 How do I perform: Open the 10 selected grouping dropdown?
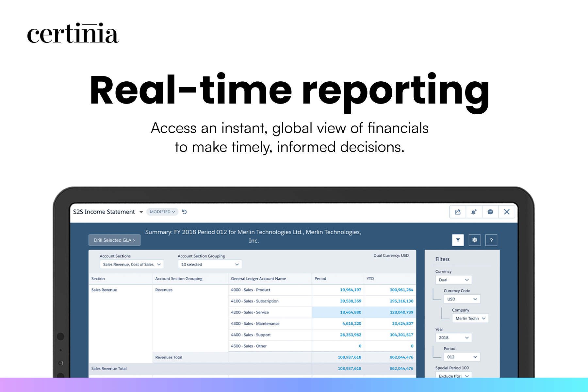(x=210, y=264)
